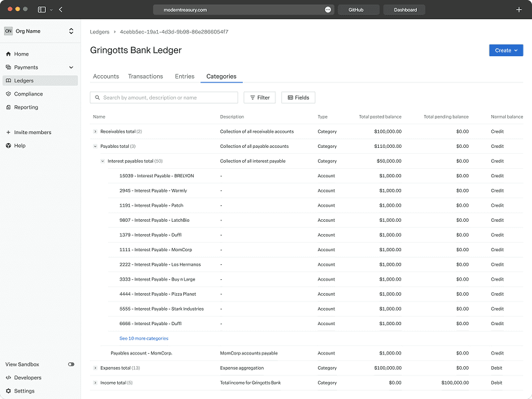The width and height of the screenshot is (532, 399).
Task: Open Developers in the sidebar
Action: (x=40, y=377)
